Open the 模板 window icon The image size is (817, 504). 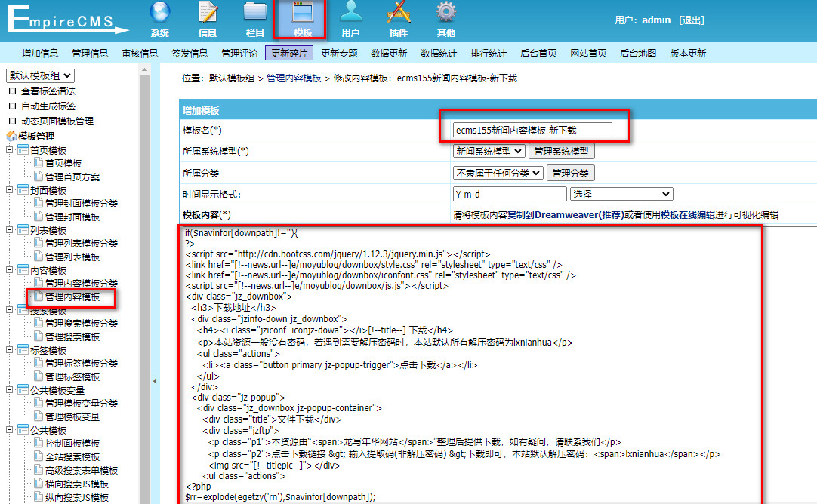pos(303,13)
